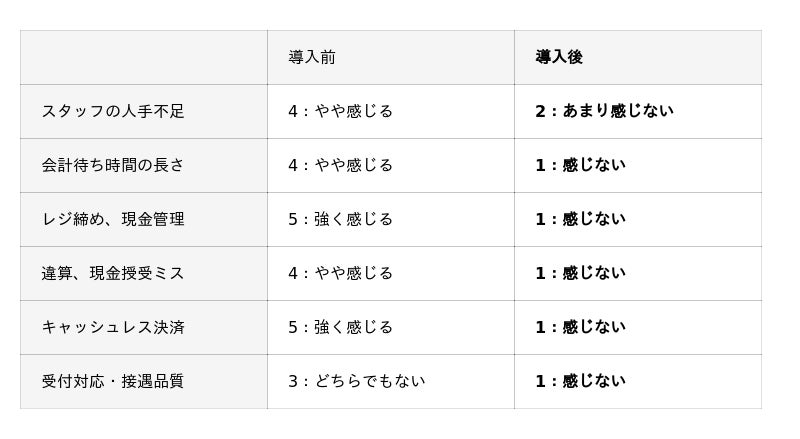Select the スタッフの人手不足 row label
Image resolution: width=800 pixels, height=439 pixels.
tap(113, 111)
